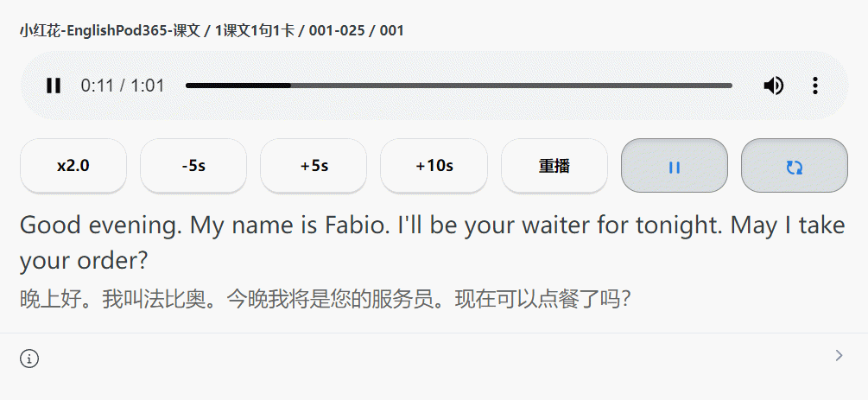Toggle the blue pause button beside 重播
The image size is (868, 400).
coord(675,166)
